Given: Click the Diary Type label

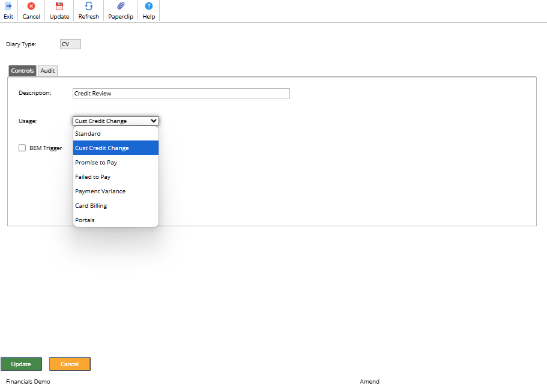Looking at the screenshot, I should click(x=21, y=44).
